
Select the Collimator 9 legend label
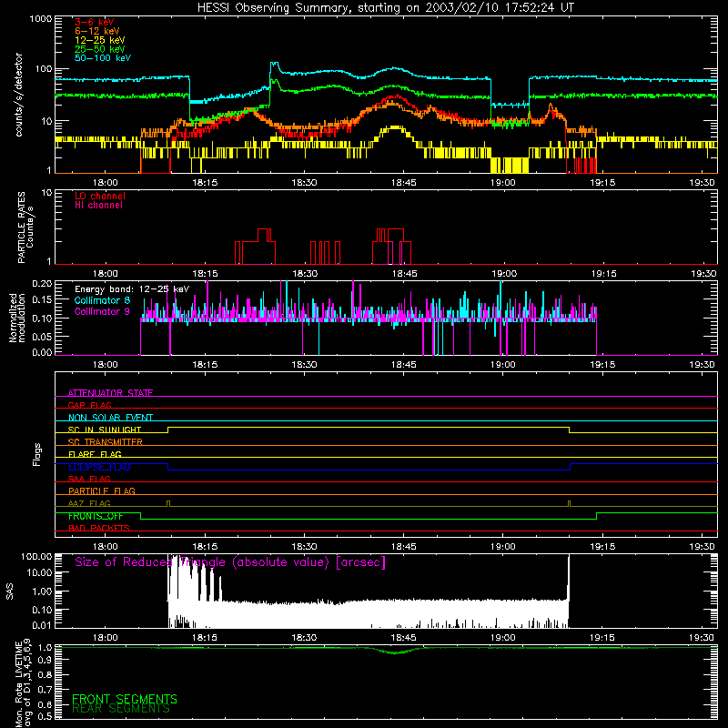102,311
